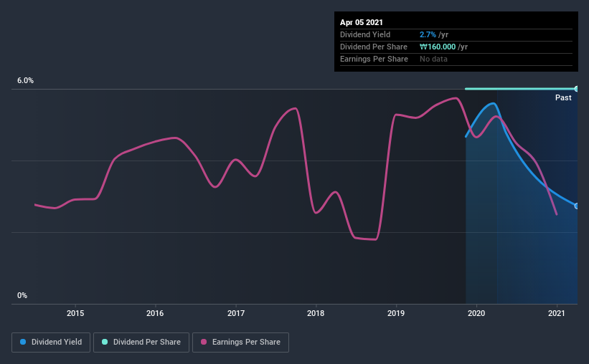Viewport: 589px width, 364px height.
Task: Click the 2020 x-axis label
Action: [476, 313]
